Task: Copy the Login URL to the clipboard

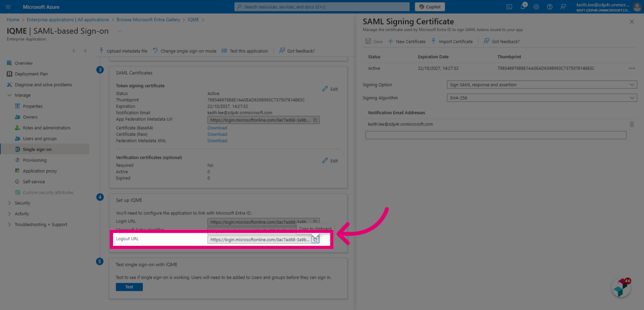Action: click(315, 222)
